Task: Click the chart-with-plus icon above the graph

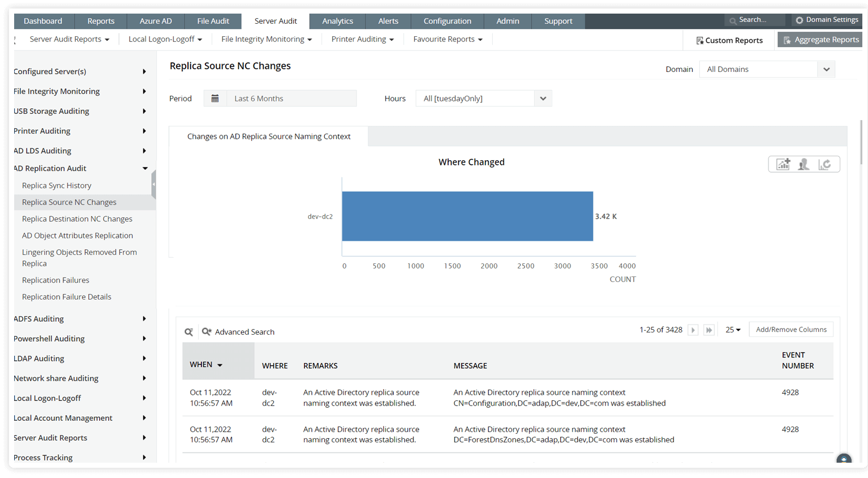Action: tap(783, 164)
